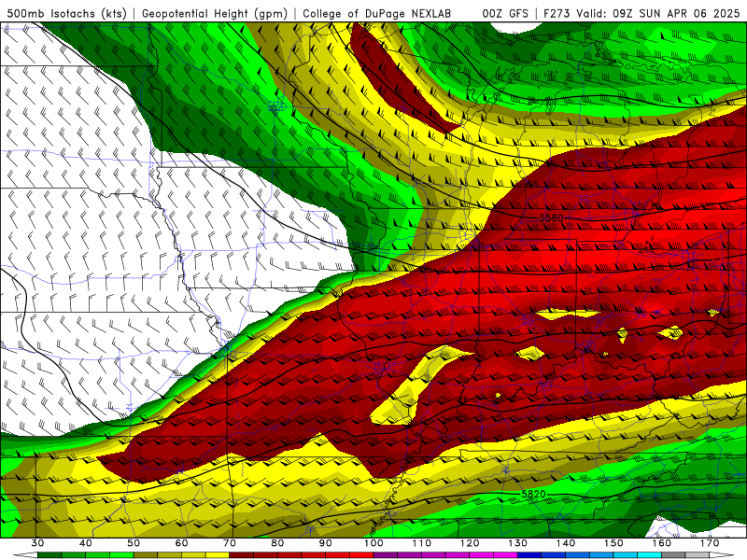Click the "500mb Isotachs (kts)" title text
Screen dimensions: 747x560
tap(66, 14)
